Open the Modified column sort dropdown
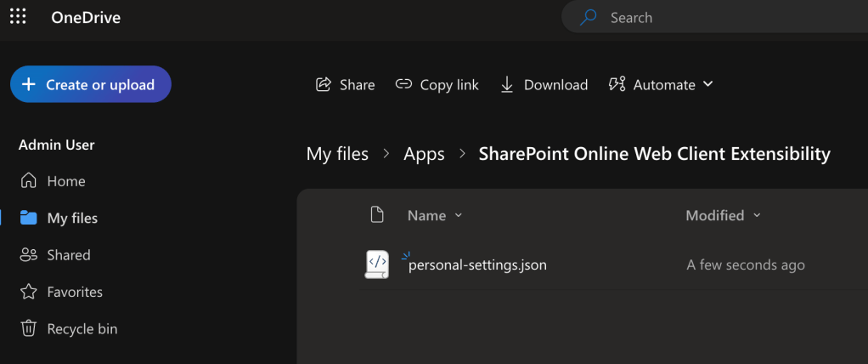The width and height of the screenshot is (868, 364). coord(757,216)
